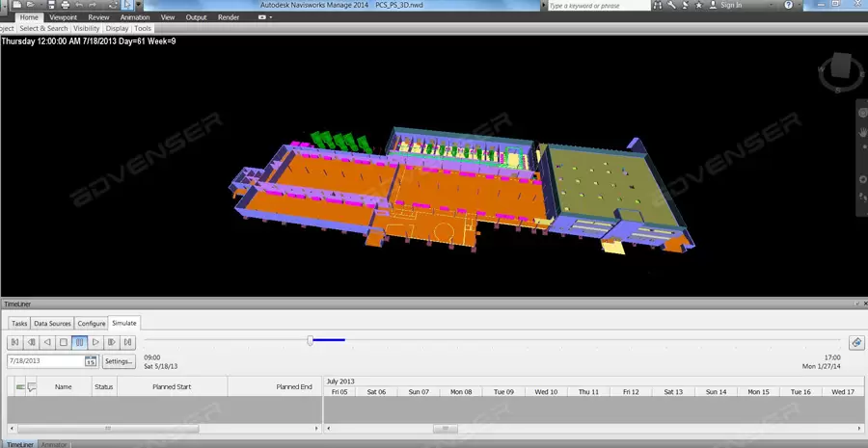
Task: Click the star Favorites icon
Action: tap(698, 5)
